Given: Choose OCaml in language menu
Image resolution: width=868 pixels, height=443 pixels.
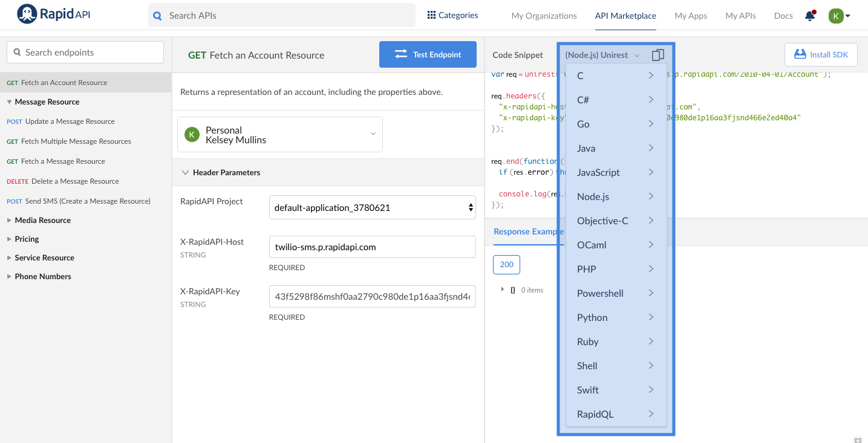Looking at the screenshot, I should (x=616, y=245).
